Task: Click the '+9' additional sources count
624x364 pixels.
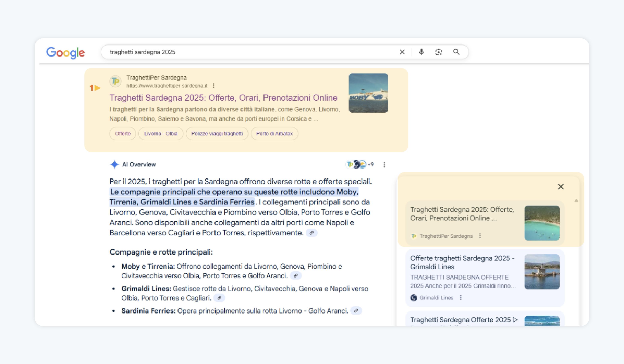Action: [371, 164]
